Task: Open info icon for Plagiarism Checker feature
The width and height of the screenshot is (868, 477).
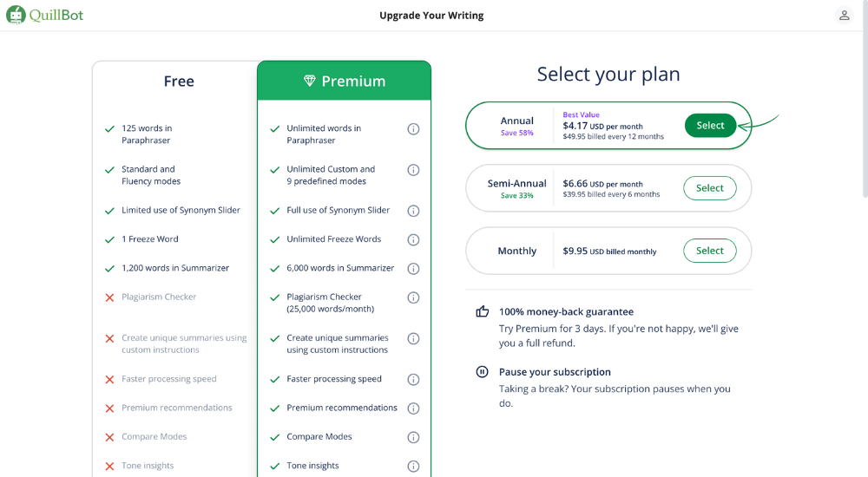Action: click(x=413, y=297)
